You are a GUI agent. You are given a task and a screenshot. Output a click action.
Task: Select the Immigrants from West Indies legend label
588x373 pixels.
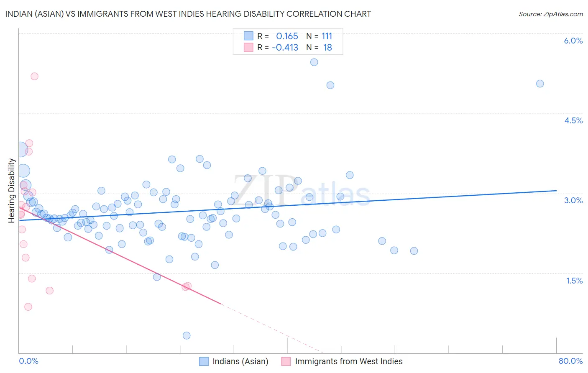tap(349, 361)
